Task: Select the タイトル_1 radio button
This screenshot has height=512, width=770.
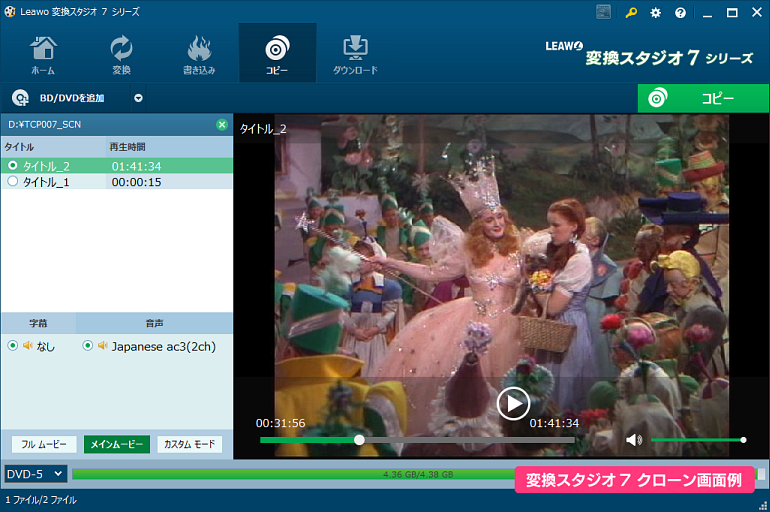Action: pos(13,182)
